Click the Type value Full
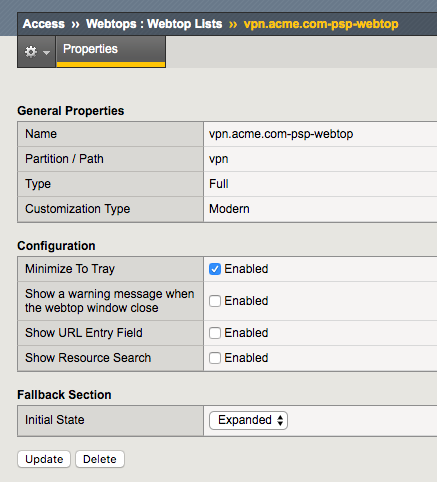437x482 pixels. coord(219,184)
